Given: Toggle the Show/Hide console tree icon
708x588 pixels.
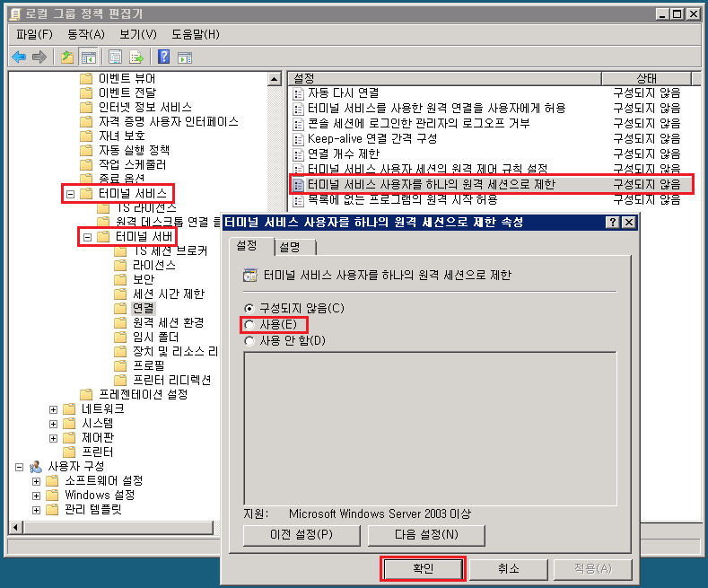Looking at the screenshot, I should click(x=89, y=57).
